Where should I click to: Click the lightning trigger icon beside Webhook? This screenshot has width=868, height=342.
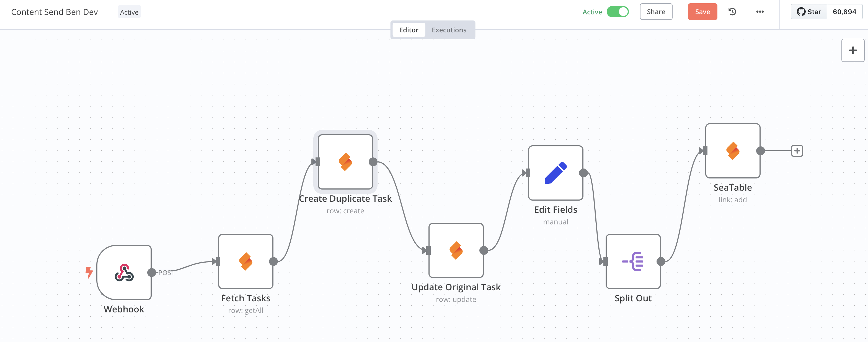pyautogui.click(x=89, y=272)
